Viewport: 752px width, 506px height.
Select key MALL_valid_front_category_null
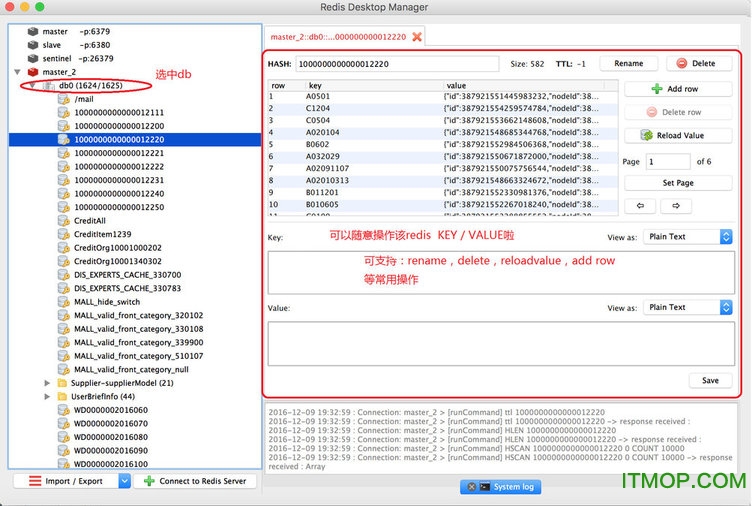(131, 369)
